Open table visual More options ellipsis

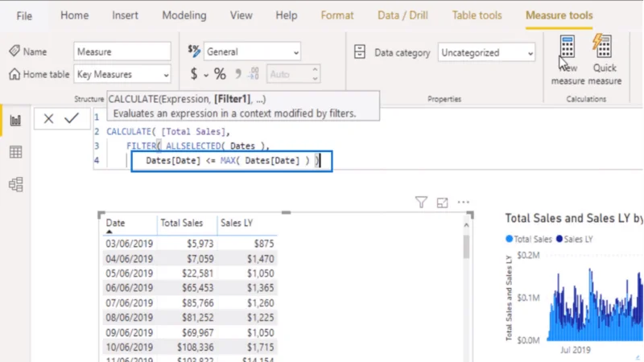pos(464,202)
